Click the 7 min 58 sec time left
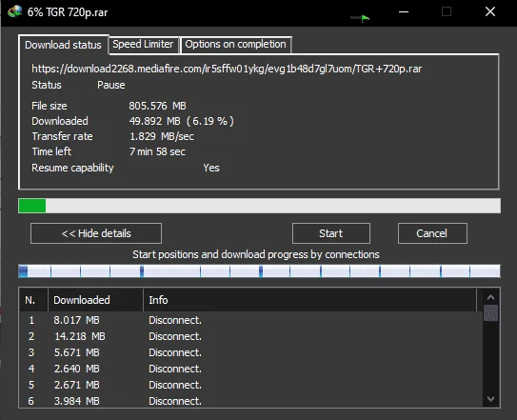Screen dimensions: 517x420 (x=157, y=151)
